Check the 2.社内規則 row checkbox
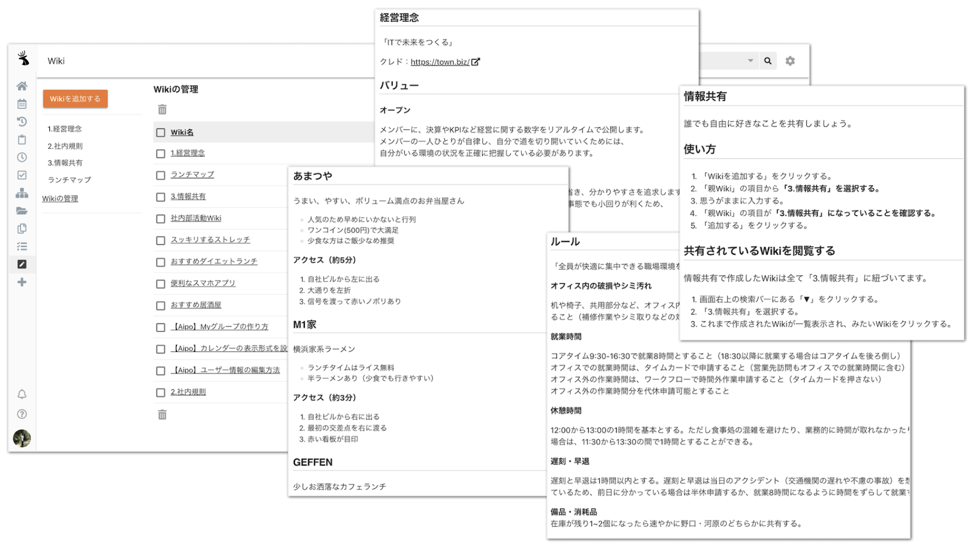Screen dimensions: 980x550 161,392
